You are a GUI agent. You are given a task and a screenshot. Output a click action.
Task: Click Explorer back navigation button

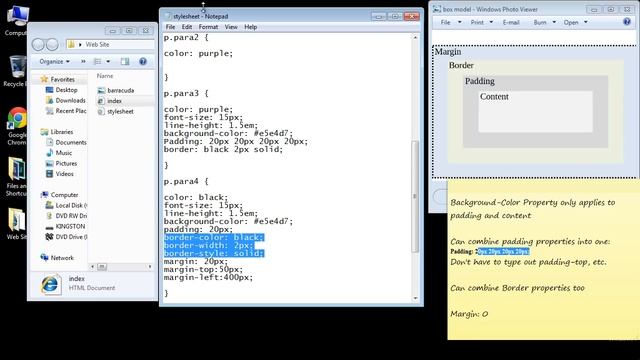click(x=38, y=44)
